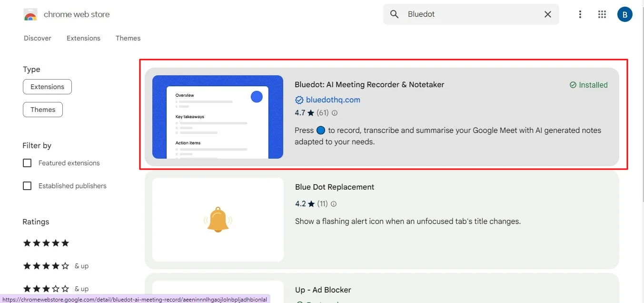
Task: Check the Featured extensions checkbox
Action: [x=27, y=163]
